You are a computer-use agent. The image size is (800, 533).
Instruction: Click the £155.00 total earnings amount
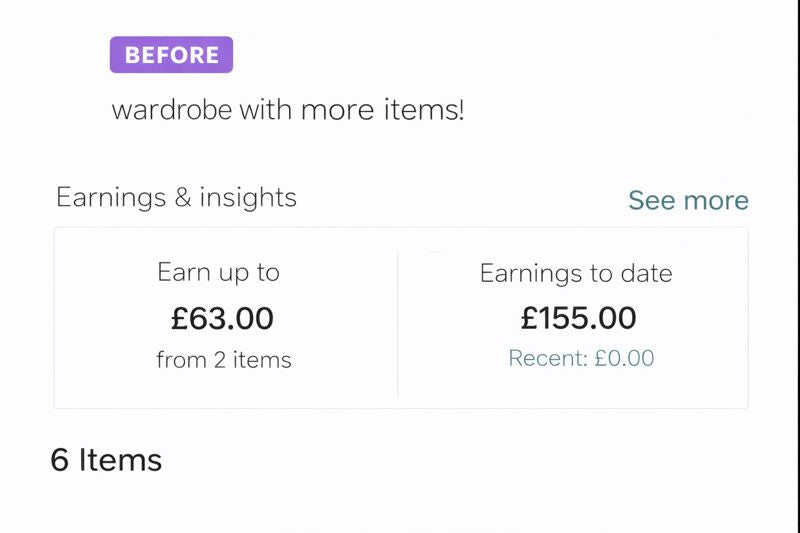(579, 318)
